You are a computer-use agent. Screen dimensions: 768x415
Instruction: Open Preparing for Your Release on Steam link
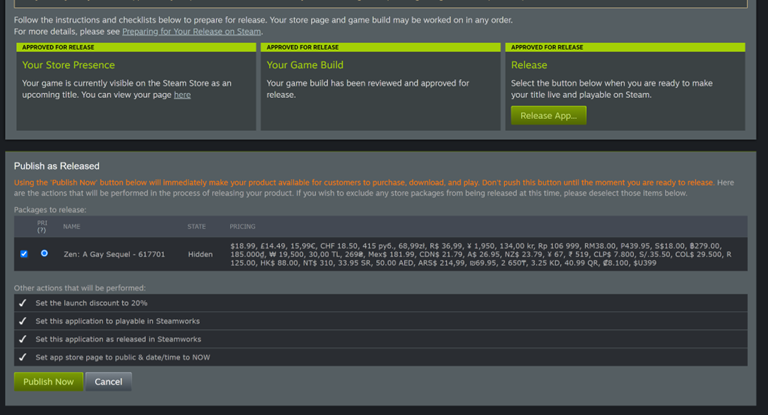(x=192, y=31)
